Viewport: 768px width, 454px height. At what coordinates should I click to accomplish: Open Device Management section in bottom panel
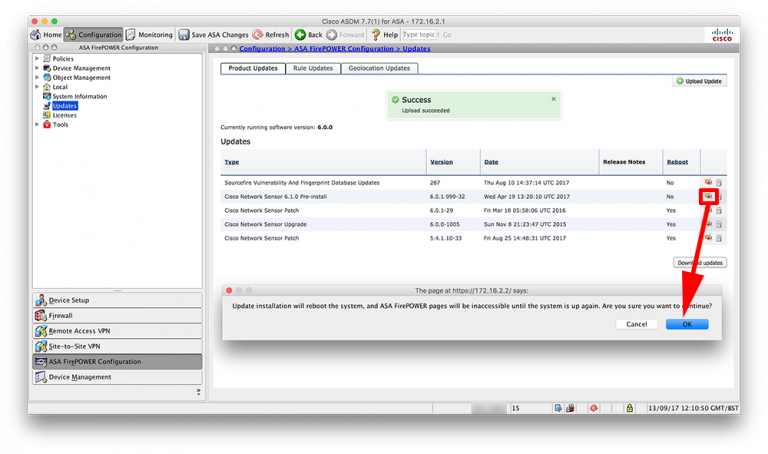tap(117, 377)
